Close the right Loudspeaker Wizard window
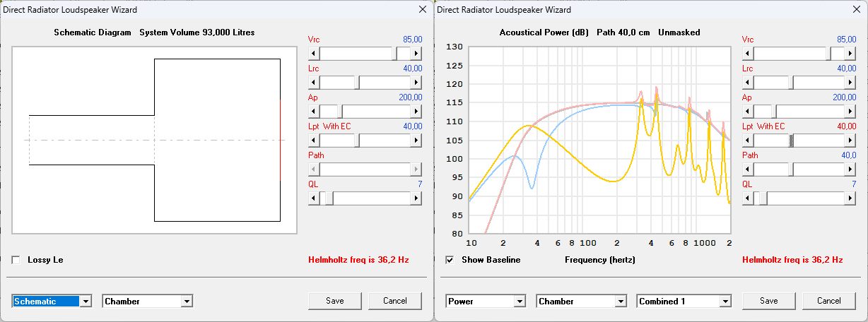 pos(856,9)
